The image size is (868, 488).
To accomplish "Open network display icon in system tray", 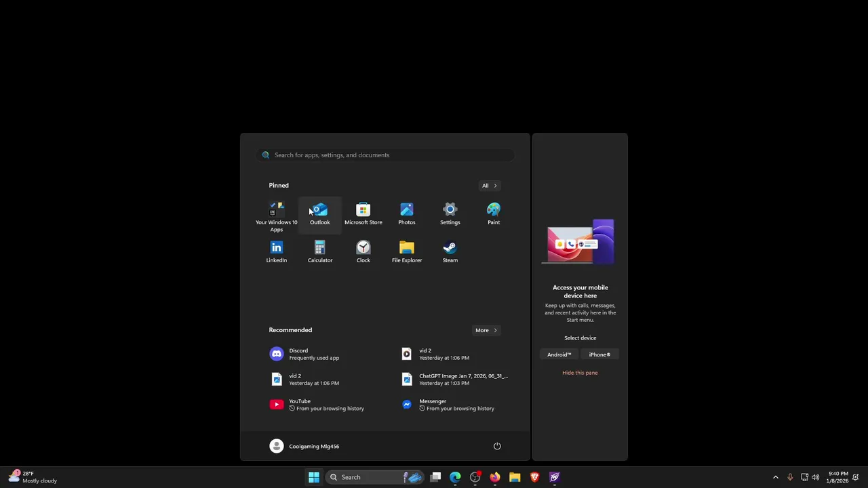I will click(804, 477).
